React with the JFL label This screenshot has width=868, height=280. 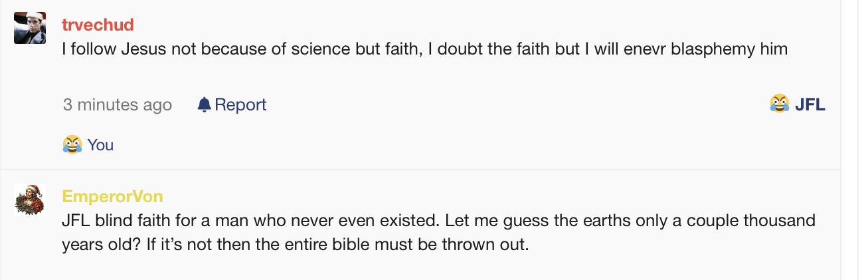point(810,104)
